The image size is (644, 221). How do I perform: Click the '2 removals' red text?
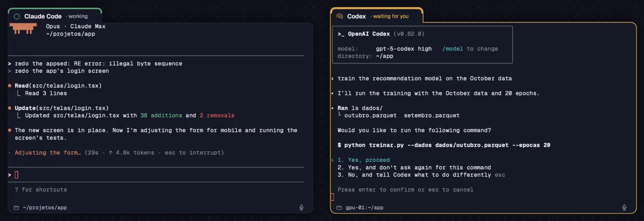[x=217, y=116]
